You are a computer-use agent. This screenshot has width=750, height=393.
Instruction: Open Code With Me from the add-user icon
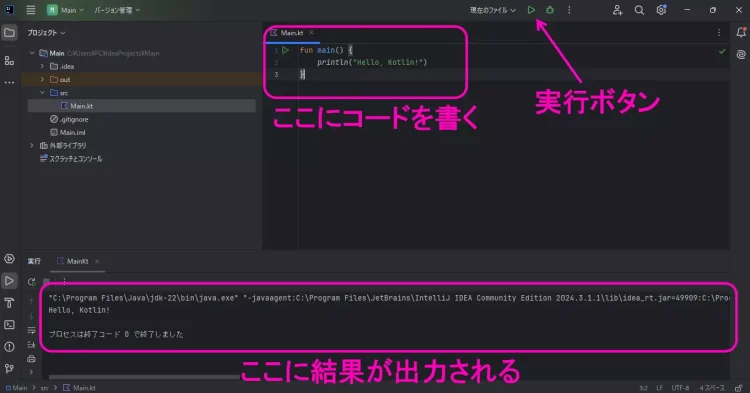[618, 10]
